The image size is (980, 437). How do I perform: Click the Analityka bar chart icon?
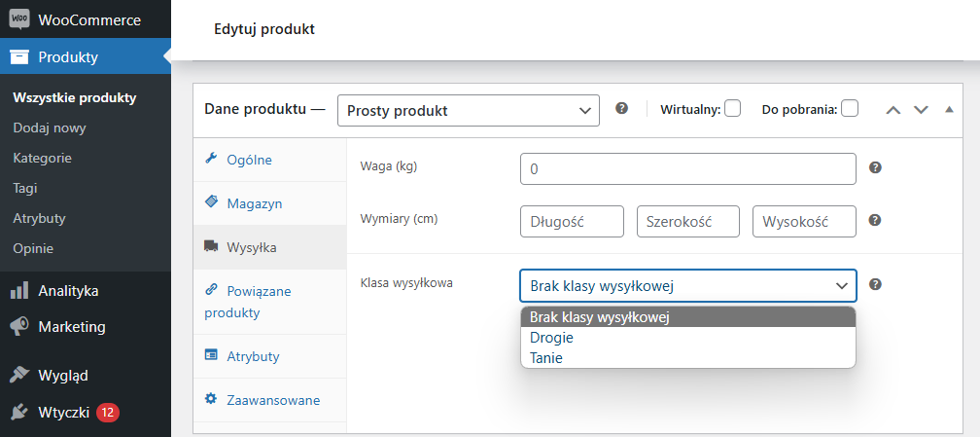pos(19,290)
